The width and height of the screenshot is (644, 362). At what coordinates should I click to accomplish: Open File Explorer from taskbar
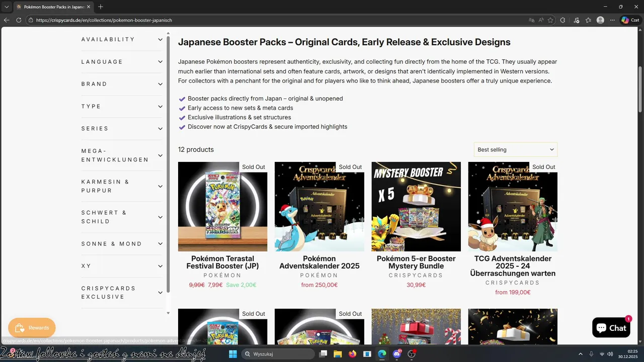pos(338,354)
